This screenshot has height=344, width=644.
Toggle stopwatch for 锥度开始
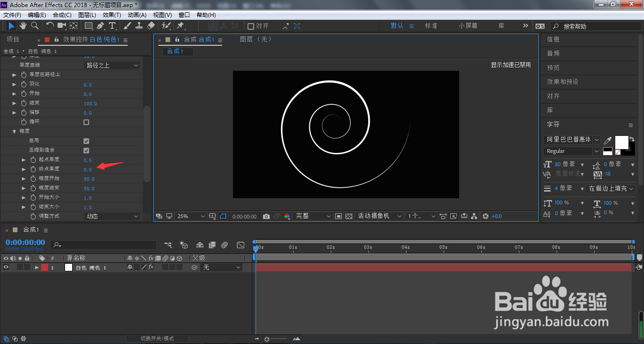coord(33,179)
